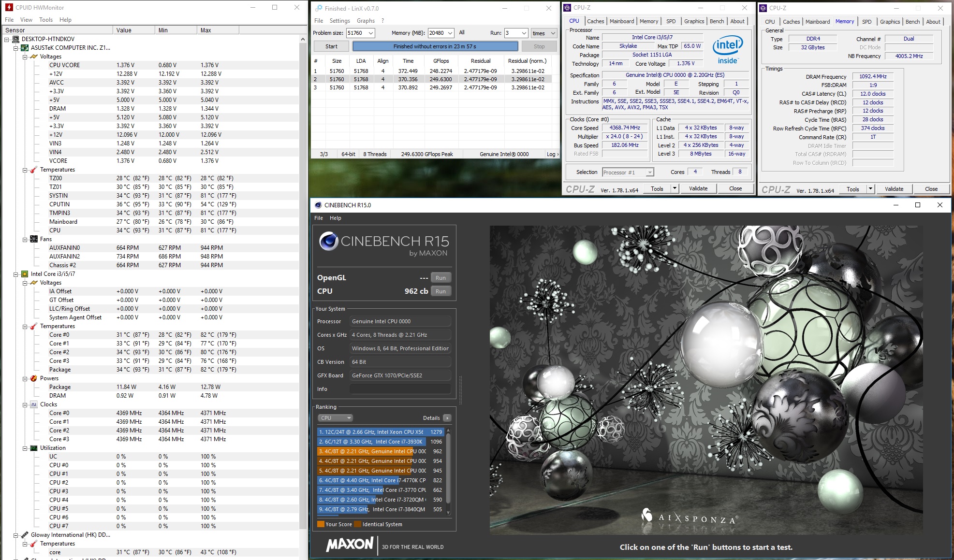Click the Details arrow icon in Ranking
This screenshot has width=954, height=560.
[x=447, y=418]
